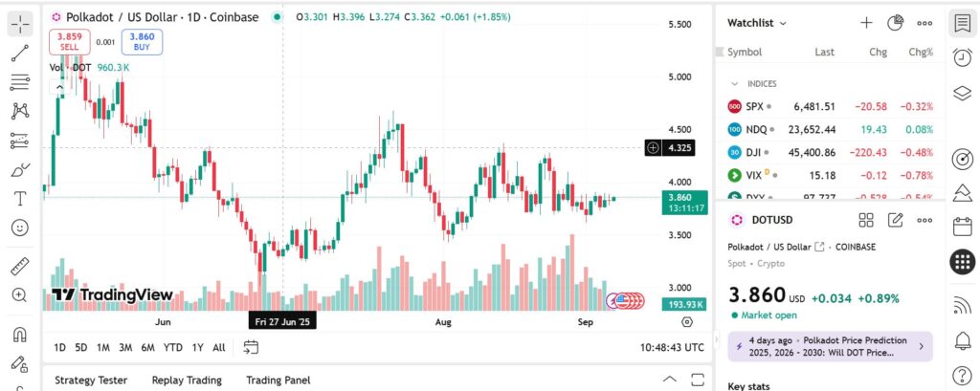Toggle the lock drawings tool
The width and height of the screenshot is (980, 391).
[x=20, y=363]
